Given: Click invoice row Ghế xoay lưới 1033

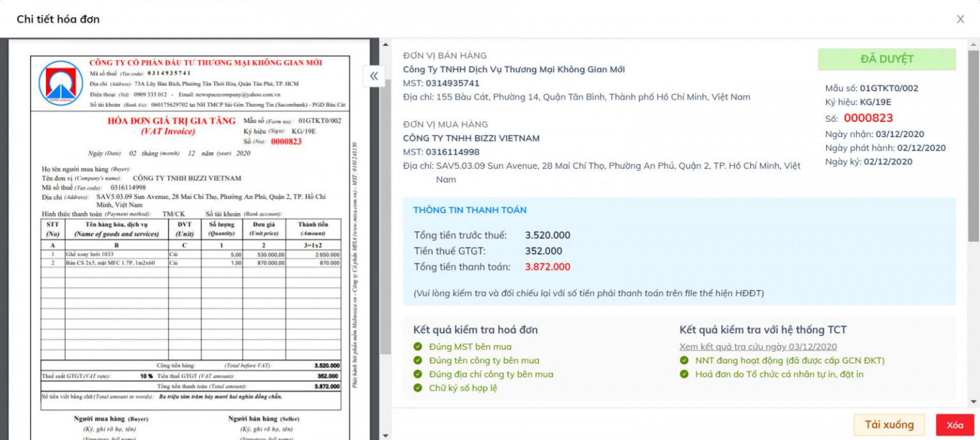Looking at the screenshot, I should pyautogui.click(x=191, y=254).
